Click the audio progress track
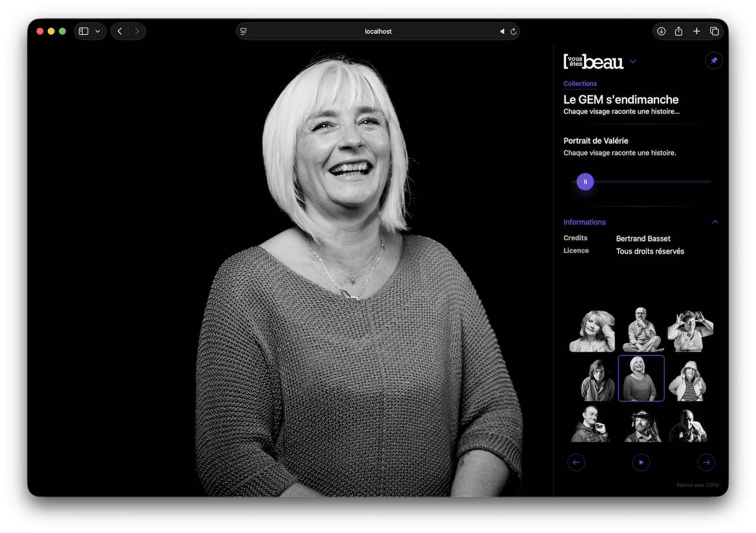Screen dimensions: 756x533 point(652,182)
